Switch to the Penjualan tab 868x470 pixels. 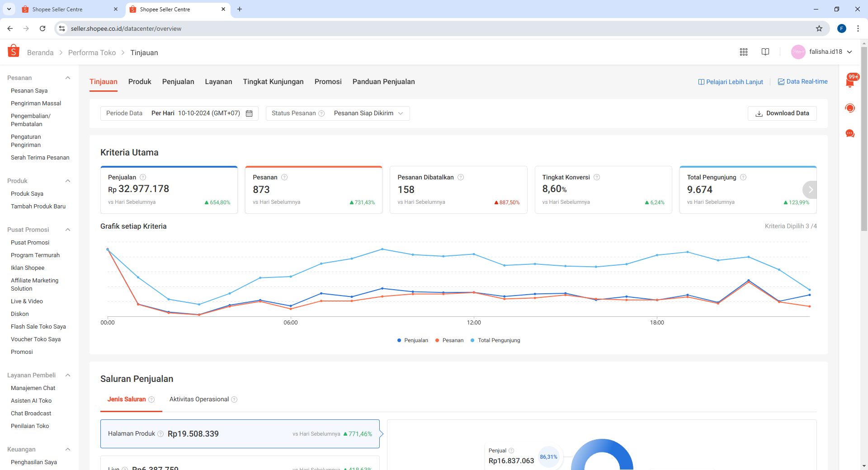click(178, 82)
